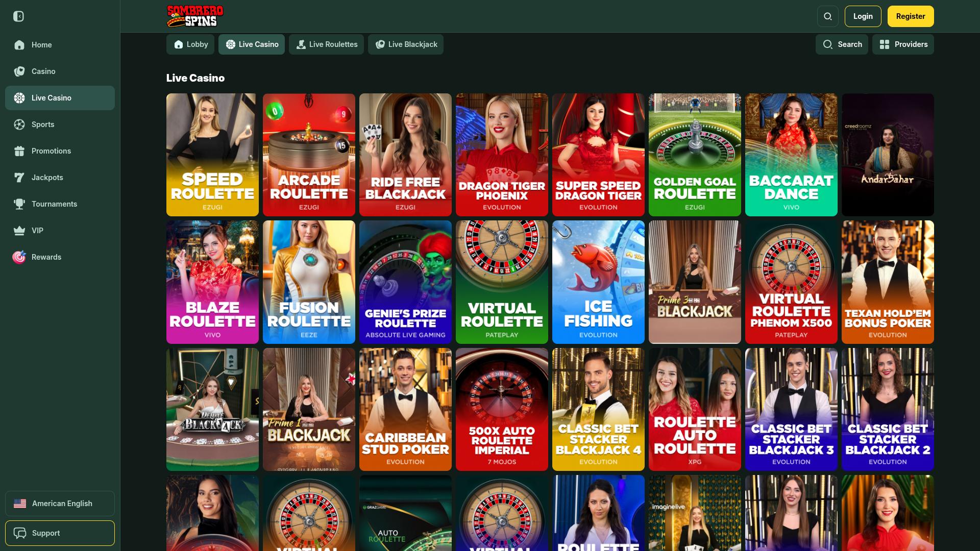This screenshot has height=551, width=980.
Task: Launch Caribbean Stud Poker game
Action: 405,409
